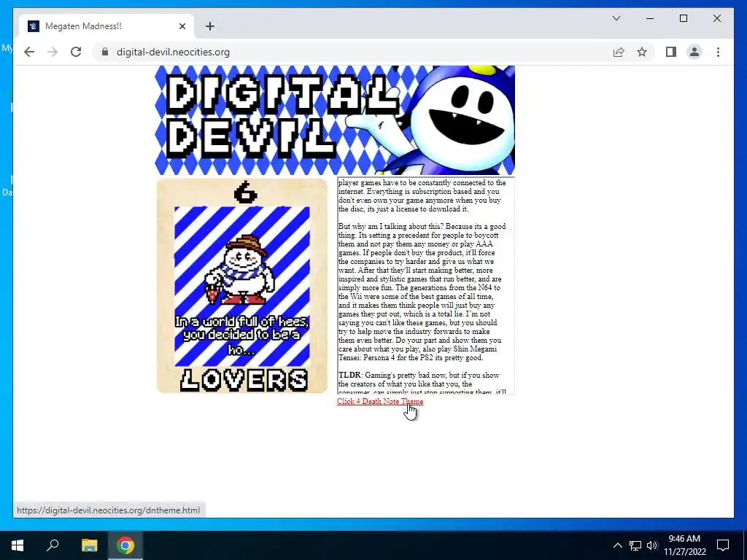Show hidden system tray icons
747x560 pixels.
[617, 545]
